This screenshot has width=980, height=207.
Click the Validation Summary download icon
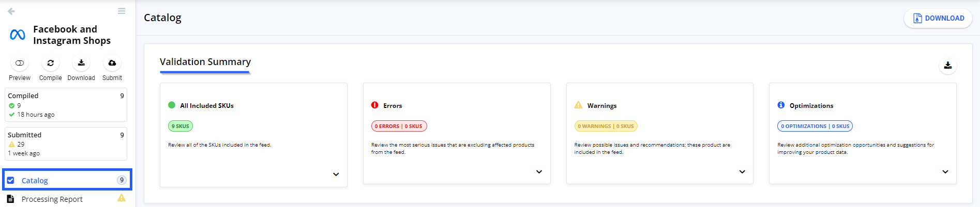948,66
